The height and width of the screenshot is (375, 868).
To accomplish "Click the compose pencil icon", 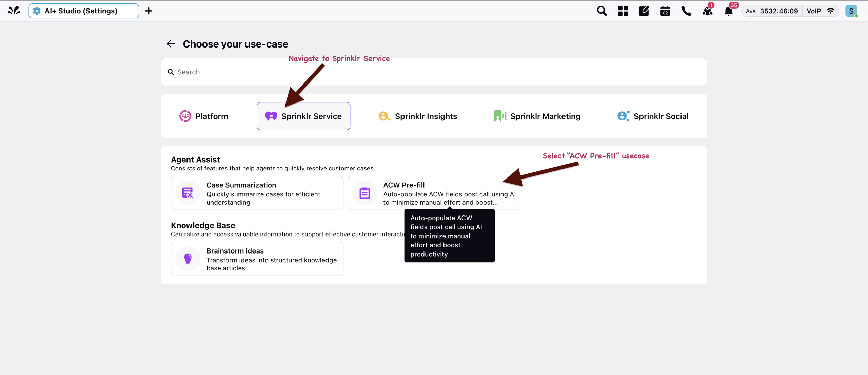I will pyautogui.click(x=644, y=11).
